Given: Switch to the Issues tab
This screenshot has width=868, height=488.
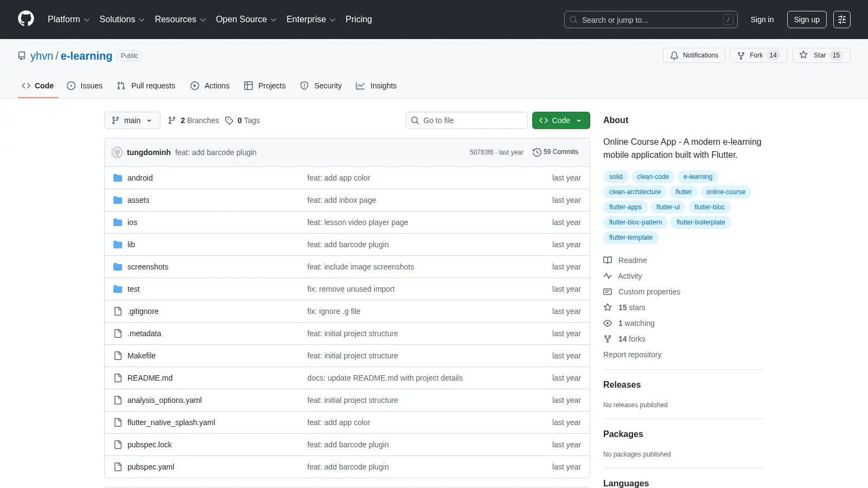Looking at the screenshot, I should click(85, 86).
